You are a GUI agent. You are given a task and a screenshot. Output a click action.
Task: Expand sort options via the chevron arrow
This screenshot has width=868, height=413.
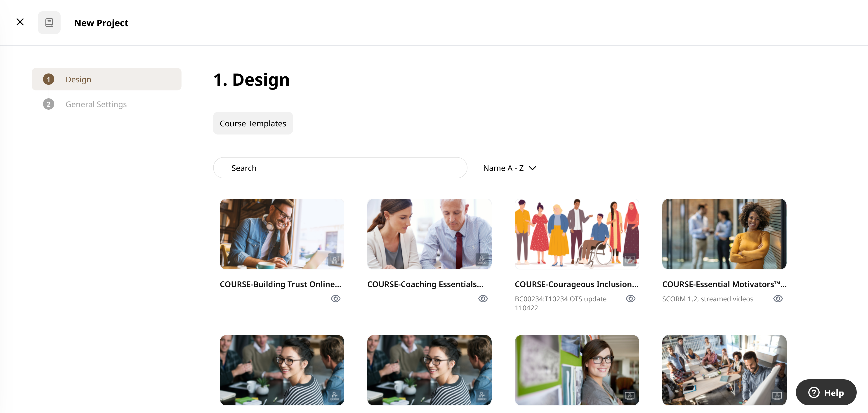tap(532, 168)
